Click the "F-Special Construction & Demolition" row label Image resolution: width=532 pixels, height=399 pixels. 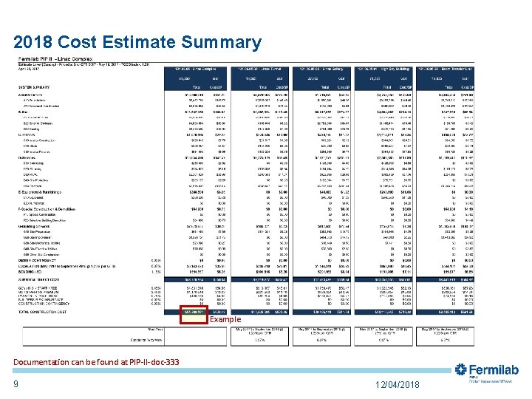[47, 209]
